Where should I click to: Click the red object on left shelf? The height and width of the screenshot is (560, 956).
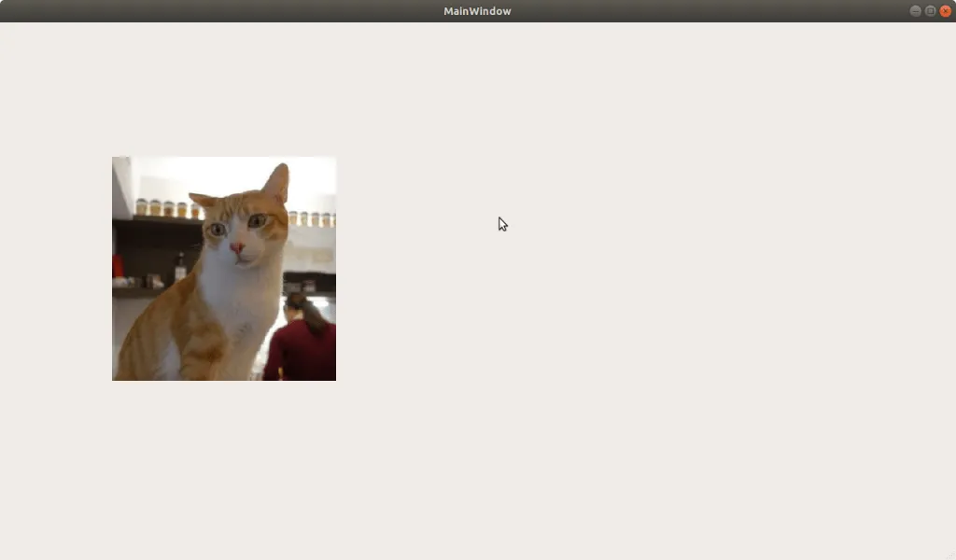coord(118,267)
